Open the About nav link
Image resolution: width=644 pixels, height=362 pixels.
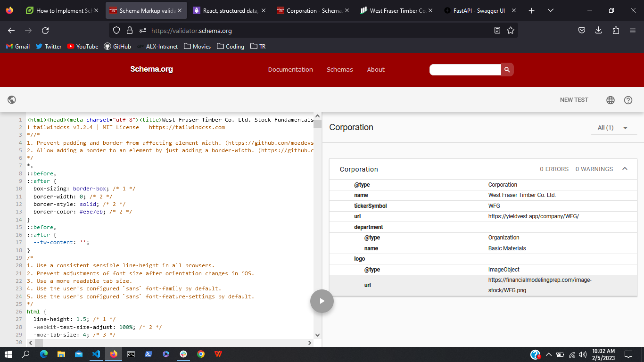376,69
